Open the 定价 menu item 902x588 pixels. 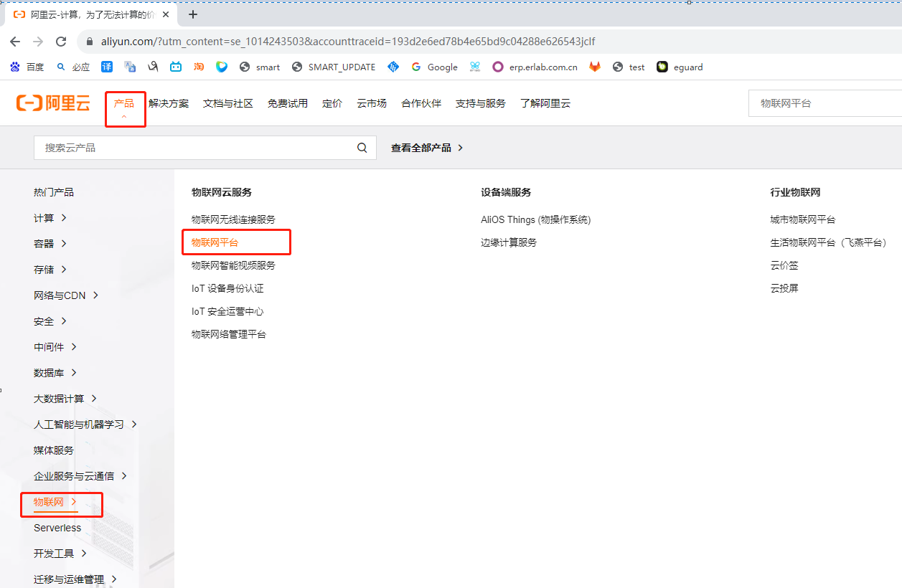pos(332,103)
